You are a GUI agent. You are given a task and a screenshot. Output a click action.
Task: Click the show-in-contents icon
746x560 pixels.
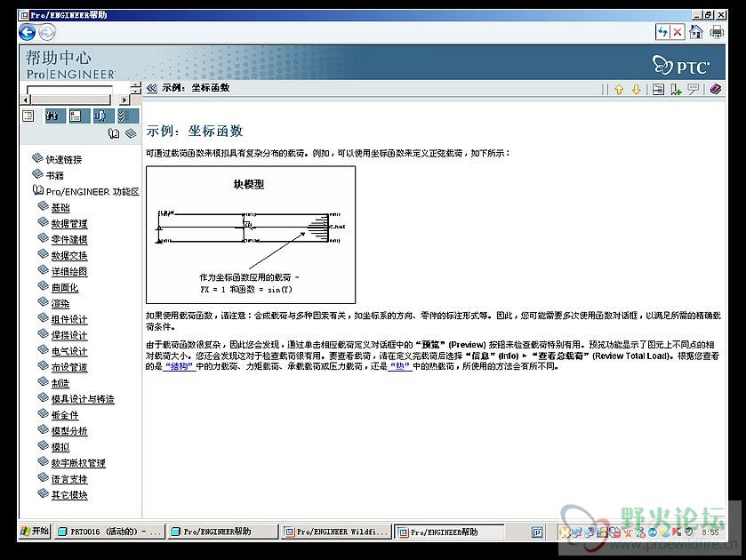659,89
